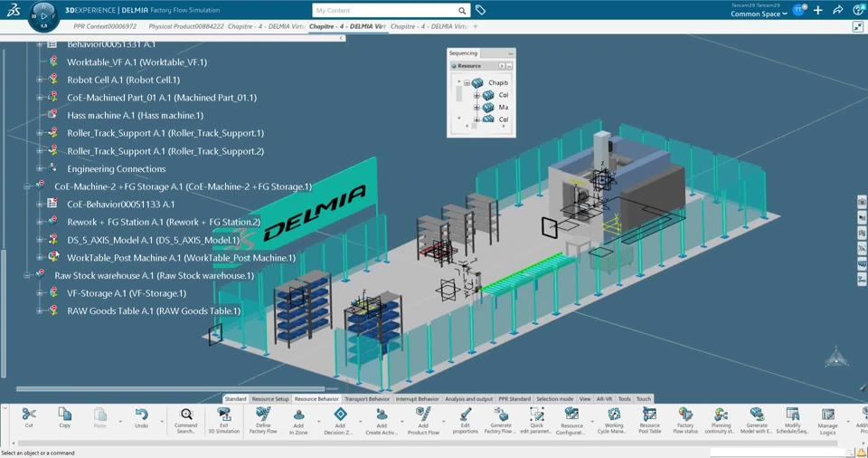Click in My Content search field
The image size is (868, 458).
pos(385,11)
